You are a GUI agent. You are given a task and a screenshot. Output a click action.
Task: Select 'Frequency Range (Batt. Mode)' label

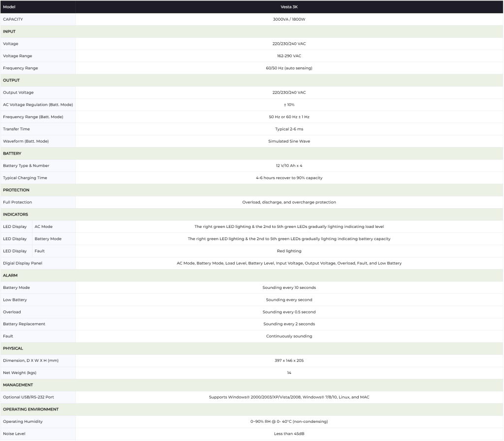pos(33,117)
